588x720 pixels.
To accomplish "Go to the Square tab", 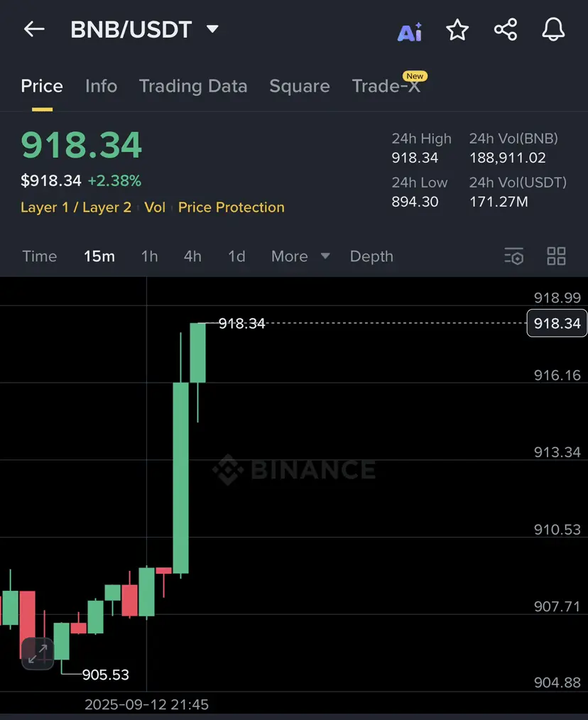I will (300, 87).
